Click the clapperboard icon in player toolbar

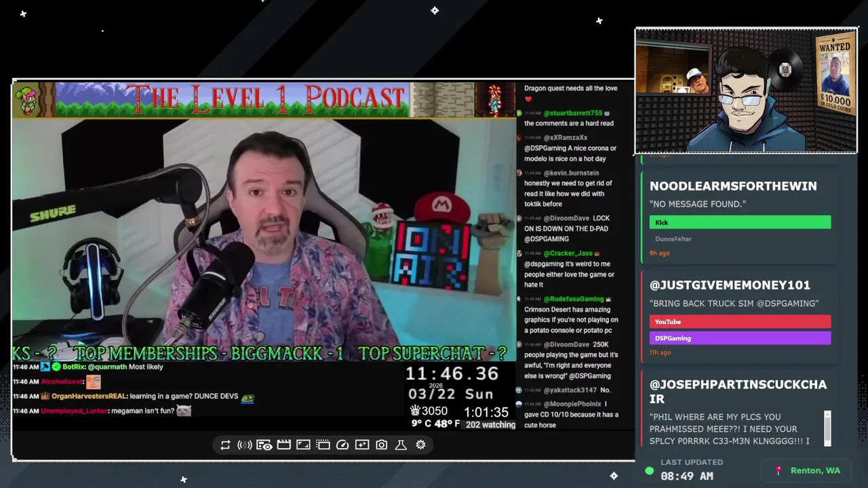284,445
